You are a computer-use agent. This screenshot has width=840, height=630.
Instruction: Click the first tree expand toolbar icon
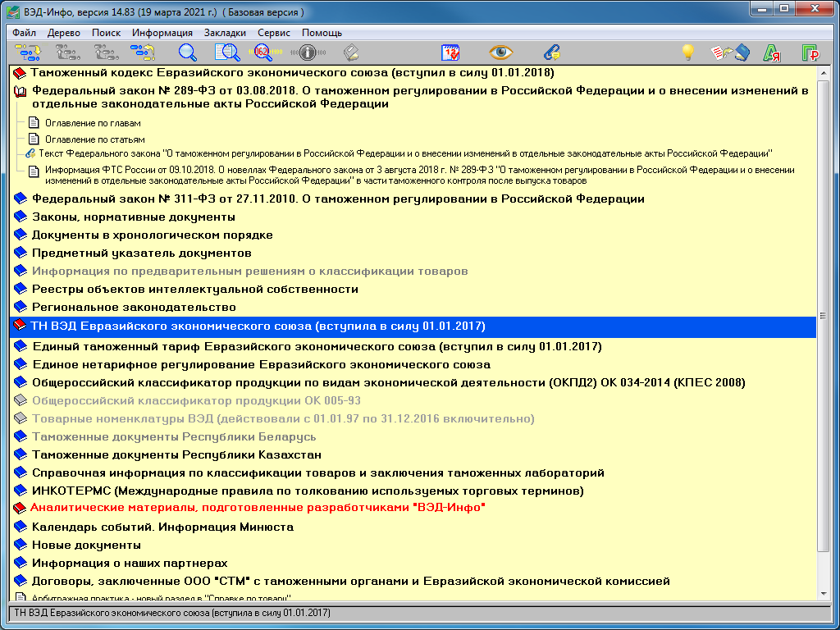28,52
